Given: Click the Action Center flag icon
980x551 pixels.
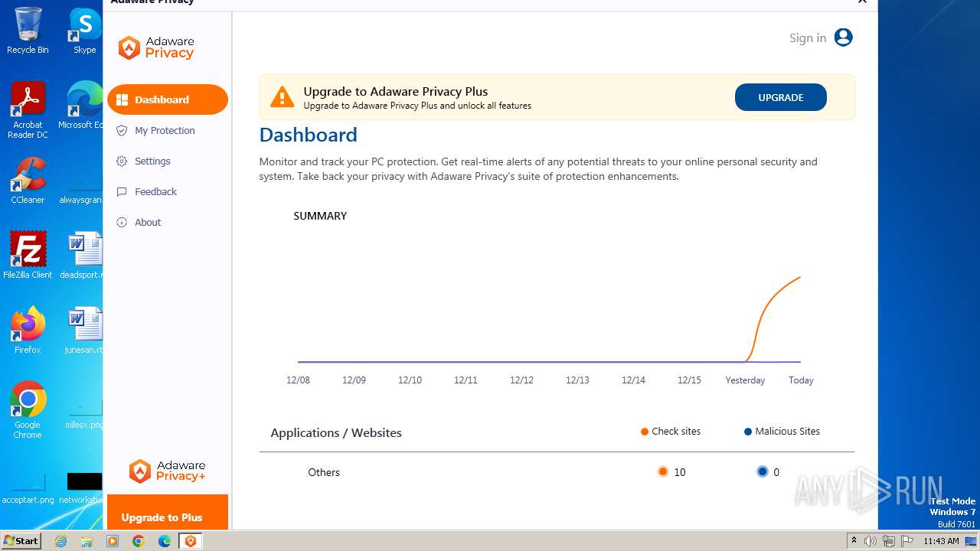Looking at the screenshot, I should pos(907,541).
